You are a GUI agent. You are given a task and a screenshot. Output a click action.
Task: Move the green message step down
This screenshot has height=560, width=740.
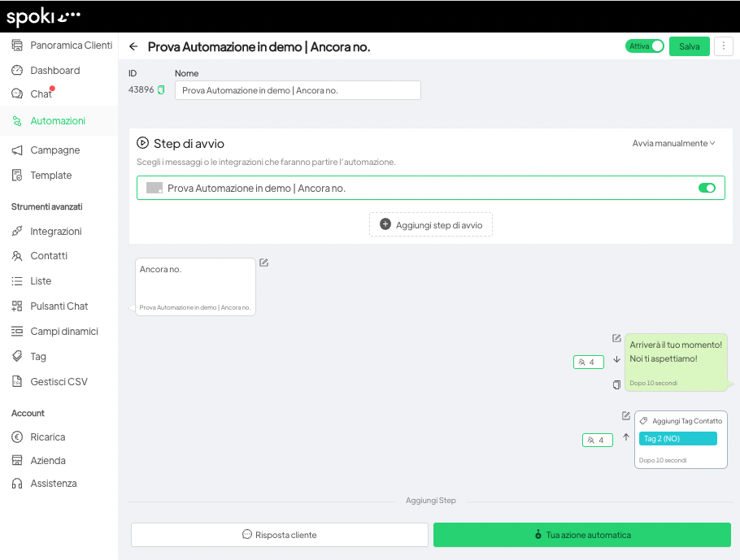click(616, 359)
